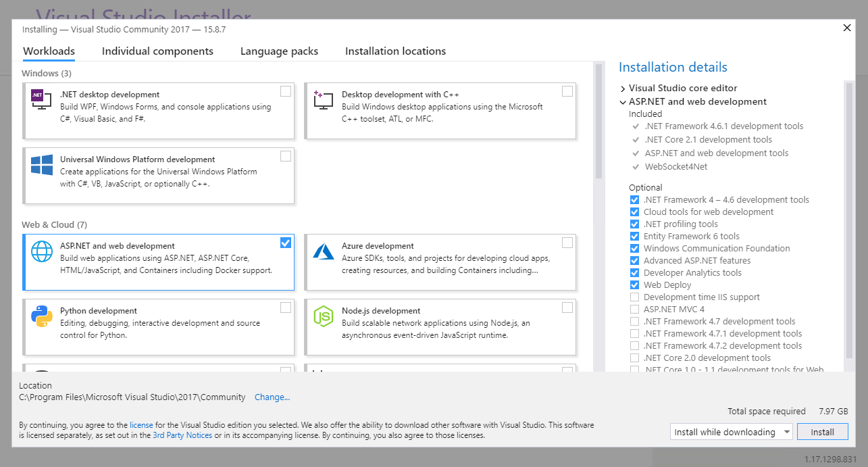
Task: Click the .NET Framework 4.6.1 development tools entry
Action: click(723, 126)
